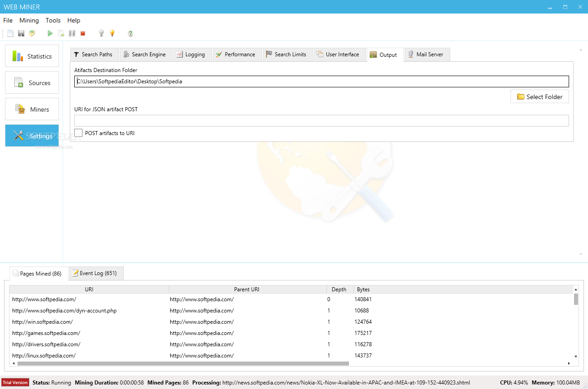Select the http://games.softpedia.com/ row
The width and height of the screenshot is (588, 389).
pyautogui.click(x=291, y=333)
